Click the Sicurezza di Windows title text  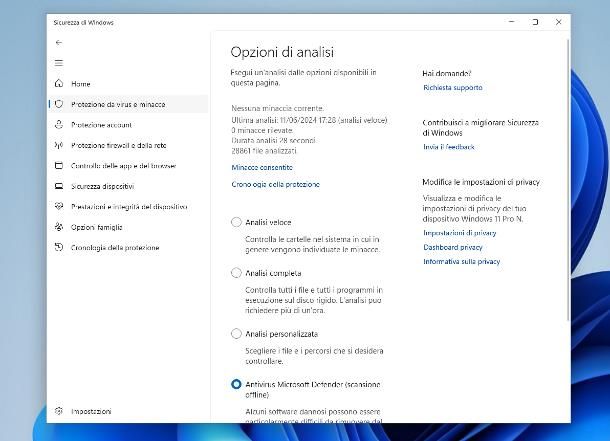[x=84, y=23]
